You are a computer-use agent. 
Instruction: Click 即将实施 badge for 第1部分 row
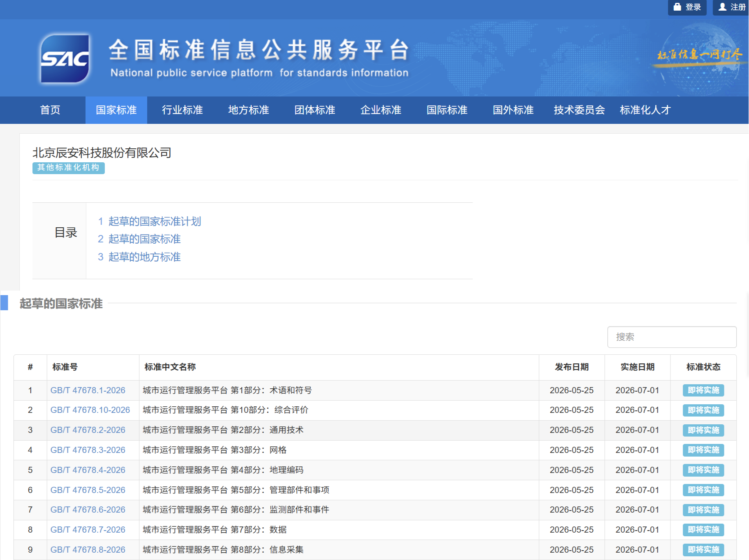click(x=703, y=390)
